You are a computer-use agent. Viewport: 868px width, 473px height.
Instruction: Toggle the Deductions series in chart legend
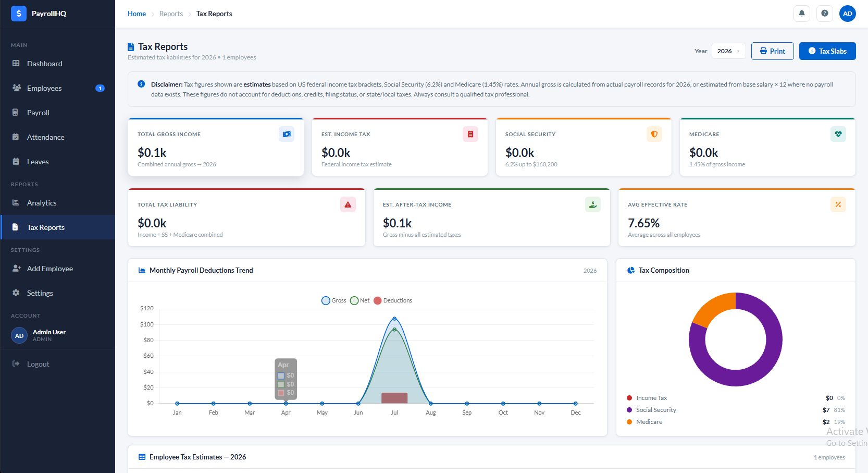click(393, 300)
